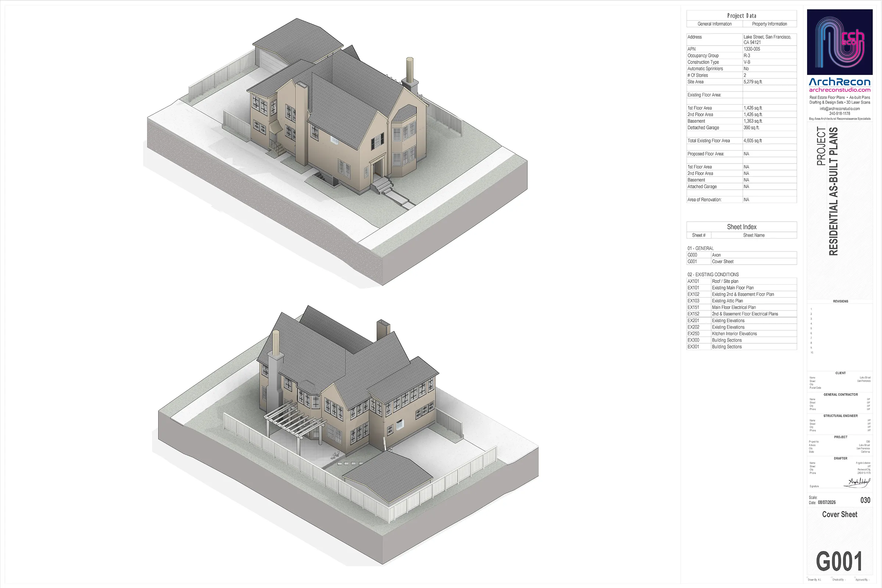Click the '02 - EXISTING CONDITIONS' section heading
This screenshot has height=588, width=882.
coord(713,275)
